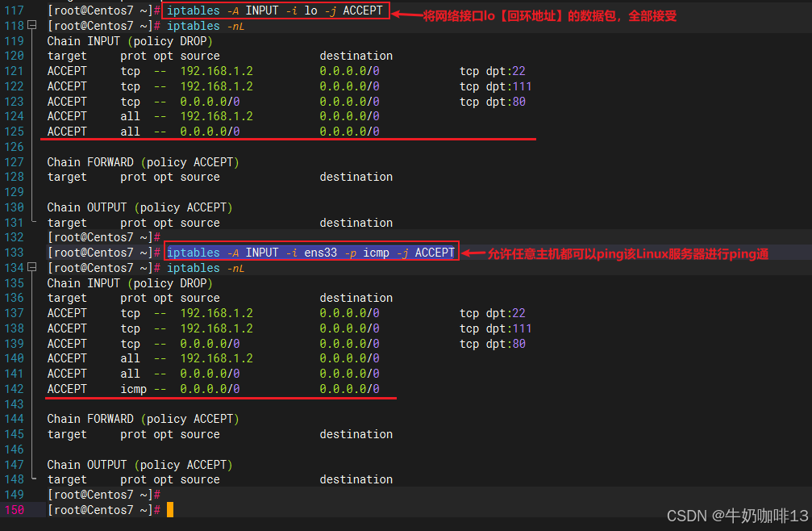Screen dimensions: 812x531
Task: Click 'tcp dpt:80' on line 123
Action: tap(493, 102)
